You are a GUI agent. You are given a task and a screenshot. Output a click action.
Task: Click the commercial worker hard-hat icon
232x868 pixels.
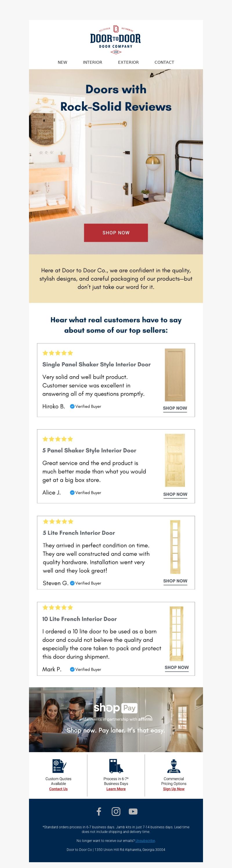(x=174, y=766)
